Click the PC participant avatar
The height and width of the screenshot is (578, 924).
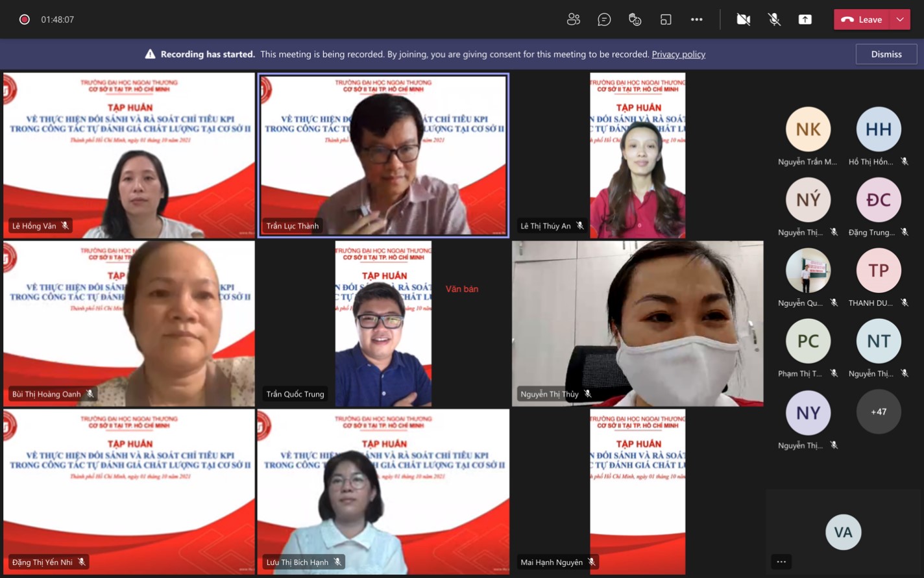[x=808, y=341]
